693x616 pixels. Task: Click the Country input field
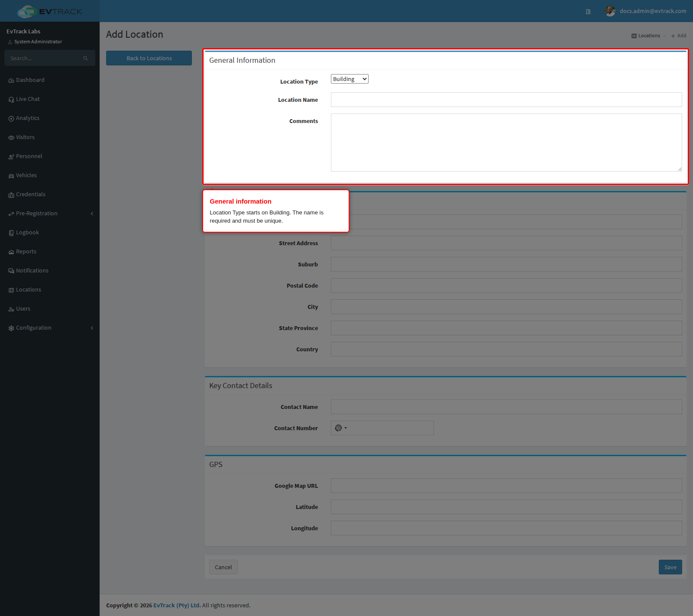(506, 349)
